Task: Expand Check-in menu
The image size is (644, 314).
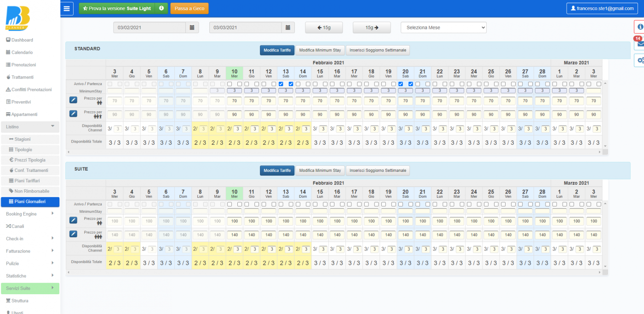Action: (30, 239)
